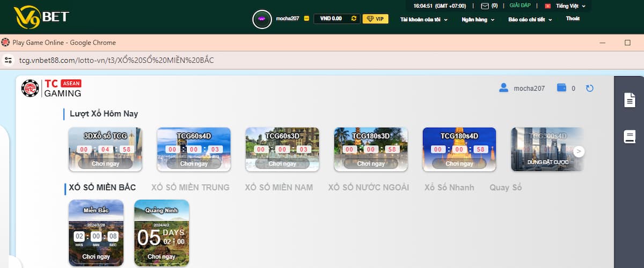The height and width of the screenshot is (268, 644).
Task: Click the mocha207 username in the V9BET header
Action: [x=287, y=19]
